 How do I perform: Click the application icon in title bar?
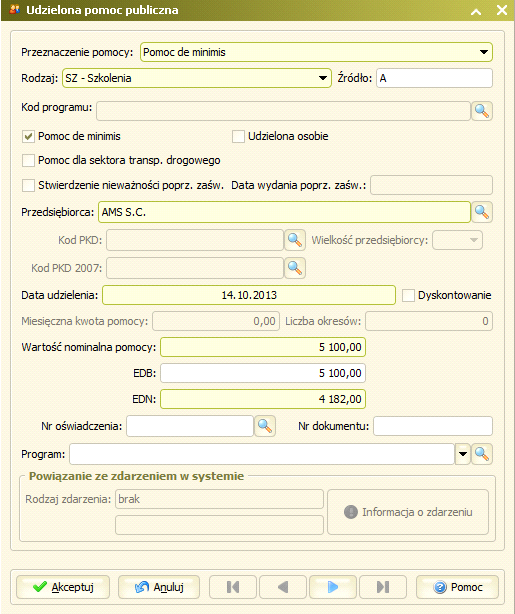[x=14, y=9]
